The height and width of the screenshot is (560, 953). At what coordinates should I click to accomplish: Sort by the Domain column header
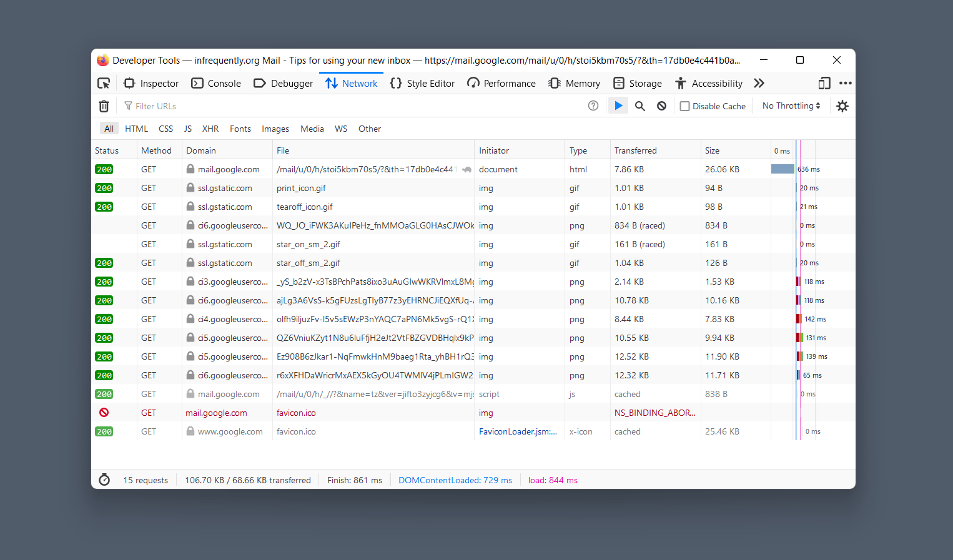point(227,150)
